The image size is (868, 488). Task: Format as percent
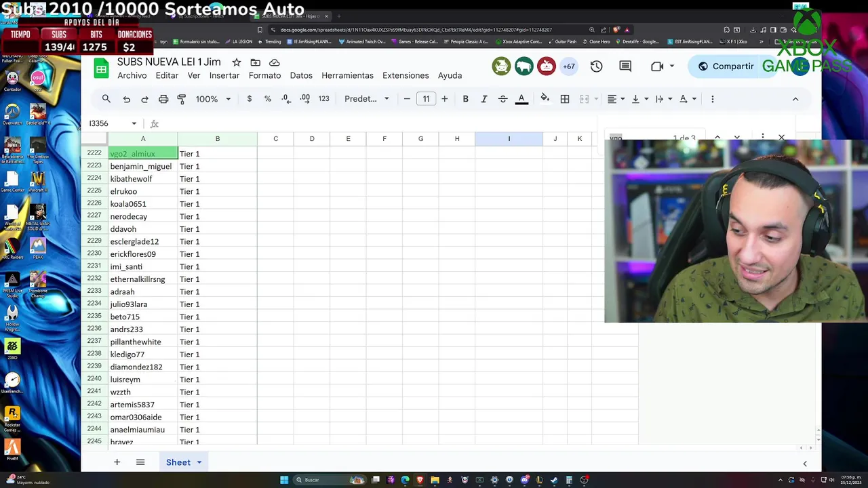tap(268, 99)
